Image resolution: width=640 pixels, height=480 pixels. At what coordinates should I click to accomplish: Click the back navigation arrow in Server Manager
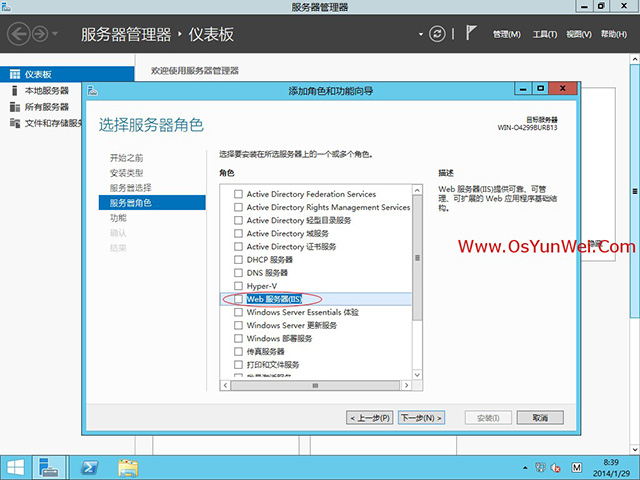click(19, 33)
